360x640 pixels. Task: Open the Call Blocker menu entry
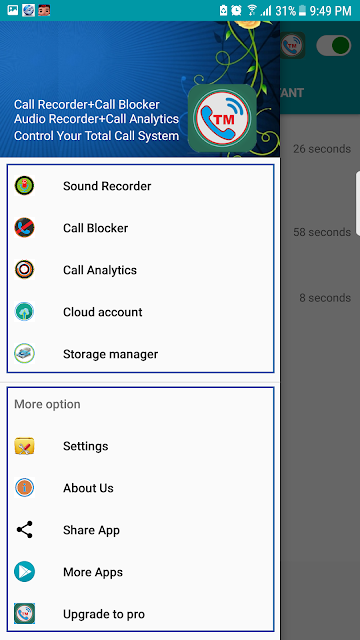[140, 228]
